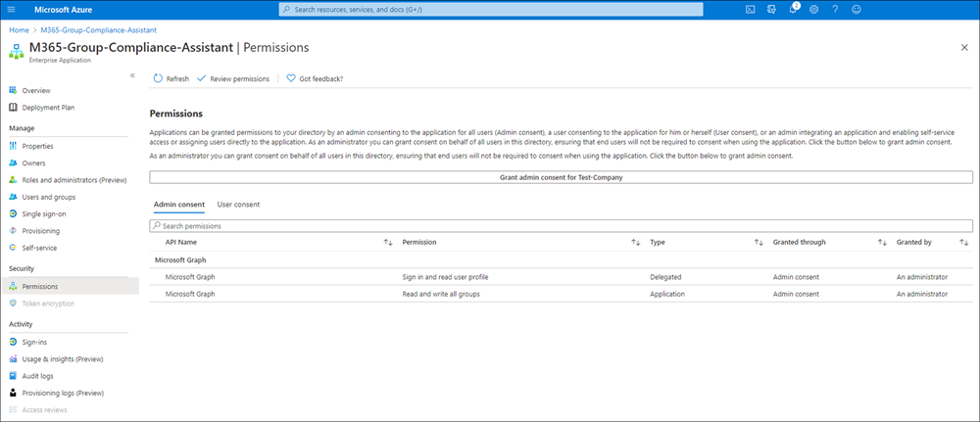This screenshot has width=980, height=422.
Task: Click the Refresh icon in toolbar
Action: click(x=158, y=78)
